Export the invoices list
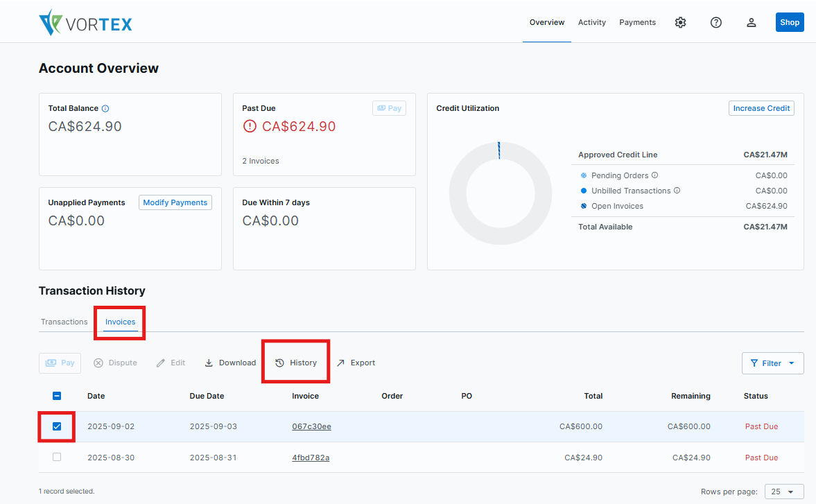The image size is (816, 504). click(x=356, y=363)
